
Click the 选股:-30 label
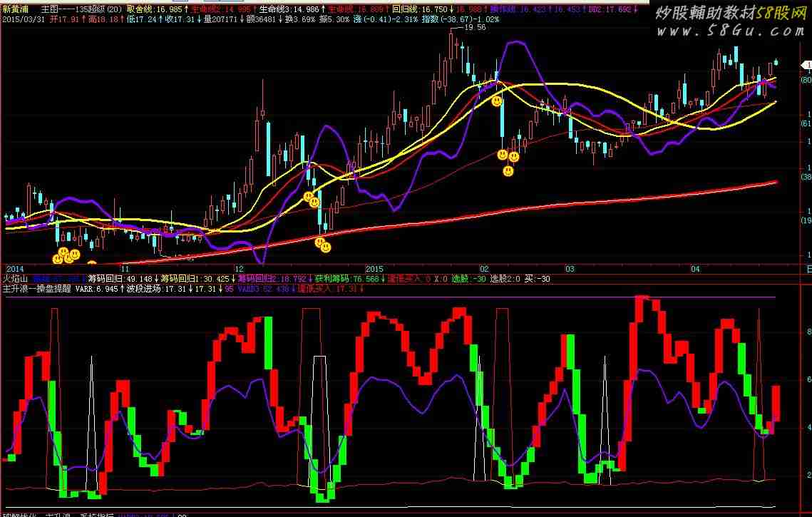468,279
